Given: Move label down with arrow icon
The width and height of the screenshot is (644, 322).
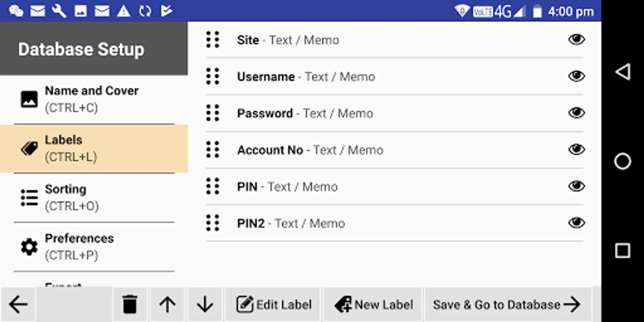Looking at the screenshot, I should tap(205, 304).
